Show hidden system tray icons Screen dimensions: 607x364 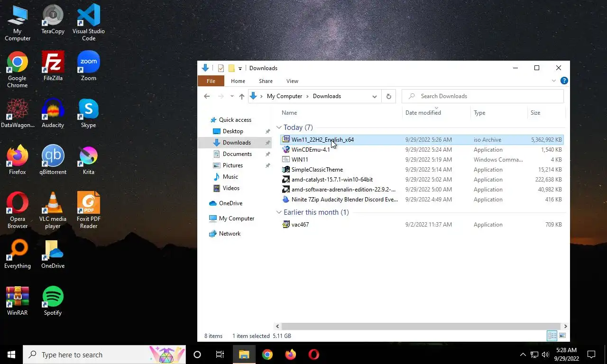click(x=523, y=355)
